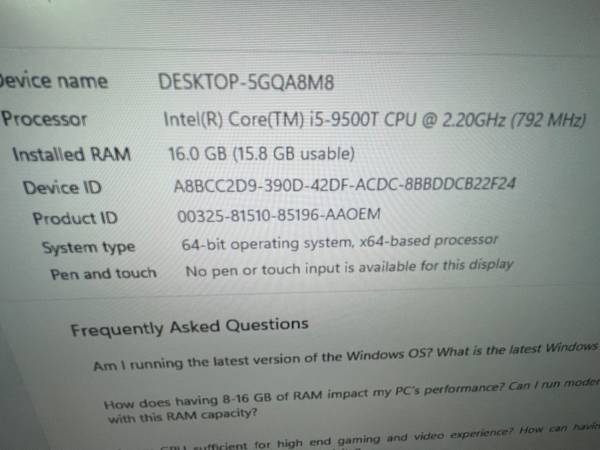Select the 16.0 GB RAM value

pos(261,154)
